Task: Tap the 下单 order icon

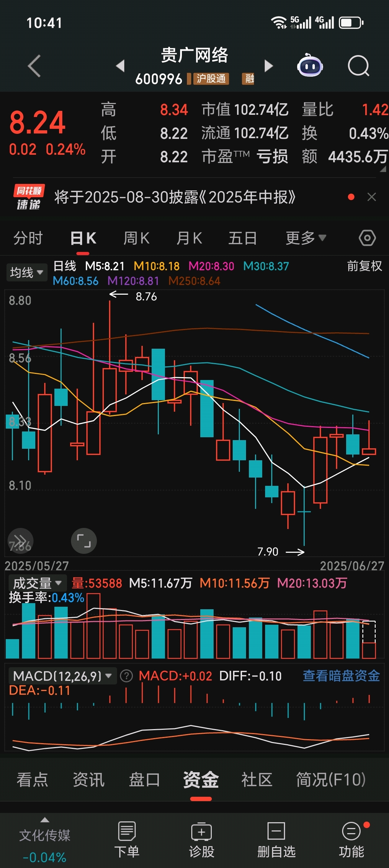Action: tap(127, 831)
